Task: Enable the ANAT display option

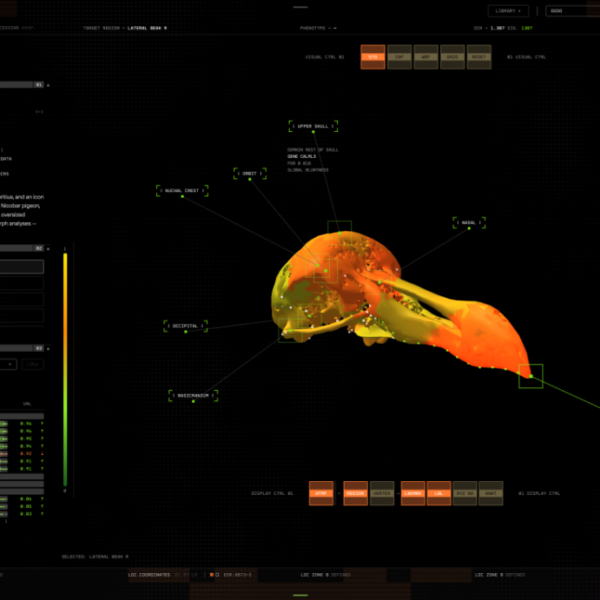Action: [x=491, y=493]
